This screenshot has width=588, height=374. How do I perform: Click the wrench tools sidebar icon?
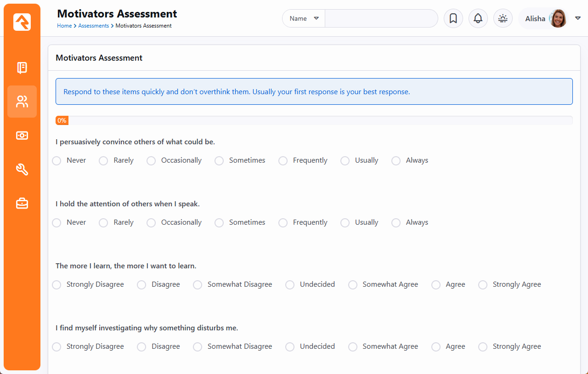(x=22, y=170)
